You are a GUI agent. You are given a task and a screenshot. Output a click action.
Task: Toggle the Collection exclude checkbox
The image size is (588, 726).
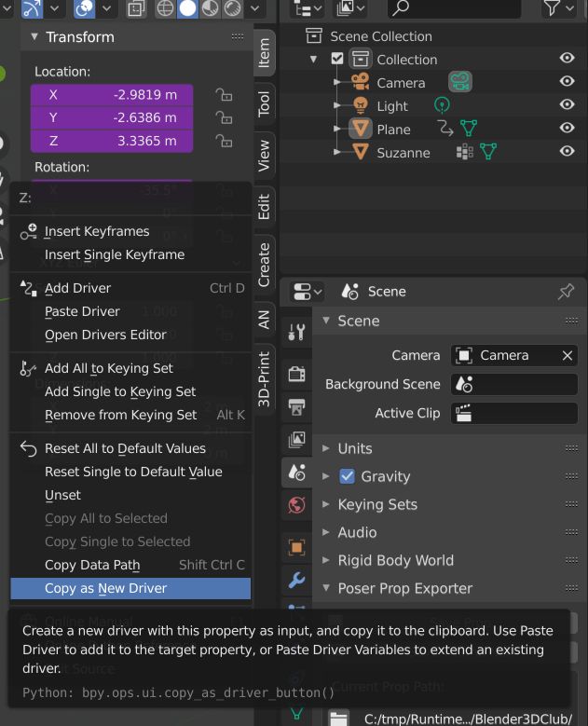click(337, 59)
